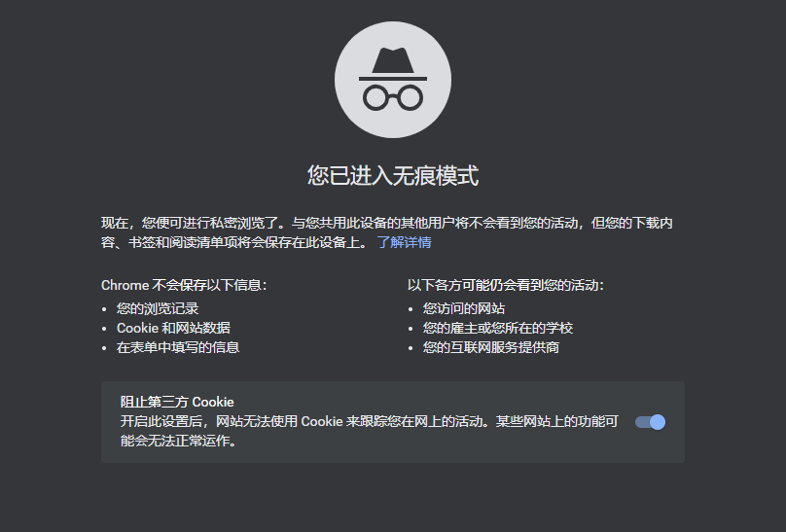The height and width of the screenshot is (532, 786).
Task: Click the paragraph beginning 现在，您便可进行私密浏览了
Action: (x=387, y=233)
